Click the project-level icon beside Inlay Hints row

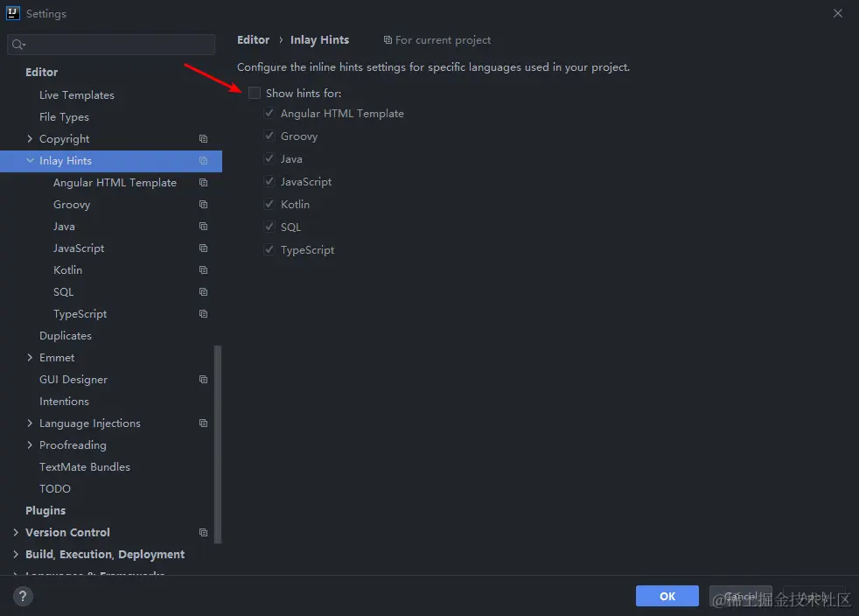[203, 161]
